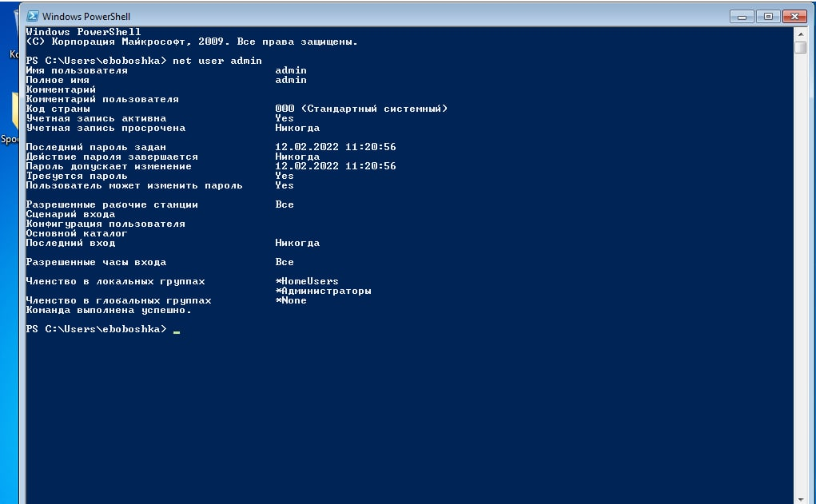The width and height of the screenshot is (816, 504).
Task: Click 'Пароль допускает изменение' label
Action: pos(109,166)
